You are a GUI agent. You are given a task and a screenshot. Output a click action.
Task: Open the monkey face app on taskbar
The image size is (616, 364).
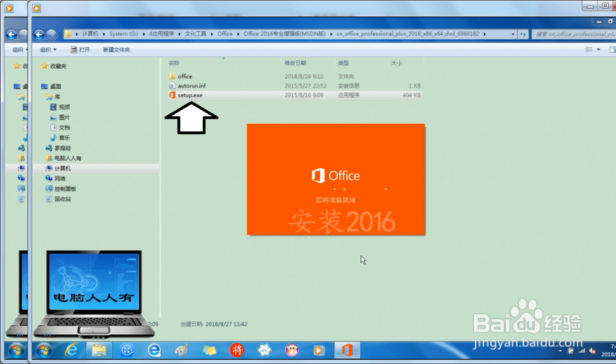tap(292, 350)
